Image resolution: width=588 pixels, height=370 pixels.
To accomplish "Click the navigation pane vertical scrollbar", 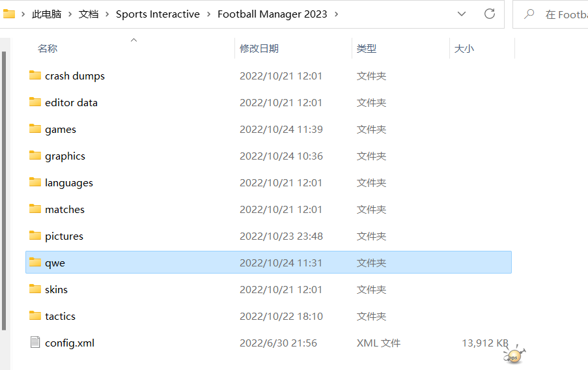I will click(x=4, y=191).
